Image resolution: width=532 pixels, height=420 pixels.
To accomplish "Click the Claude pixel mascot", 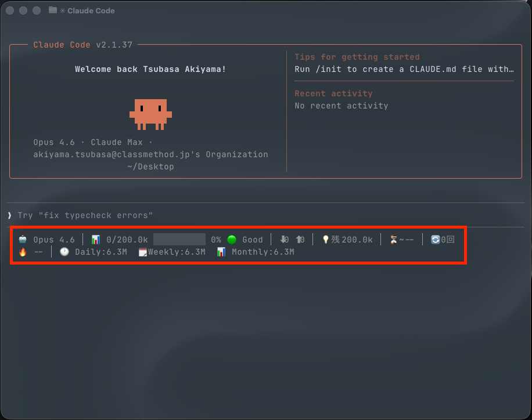I will 150,115.
